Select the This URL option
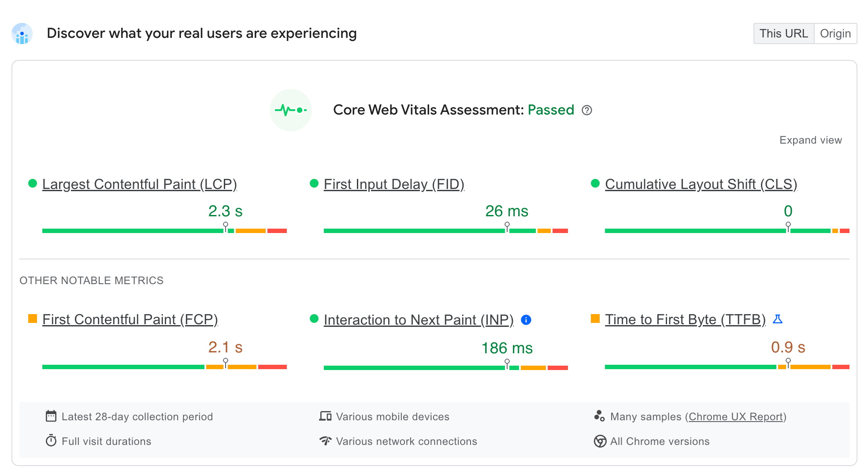Image resolution: width=868 pixels, height=474 pixels. coord(783,33)
